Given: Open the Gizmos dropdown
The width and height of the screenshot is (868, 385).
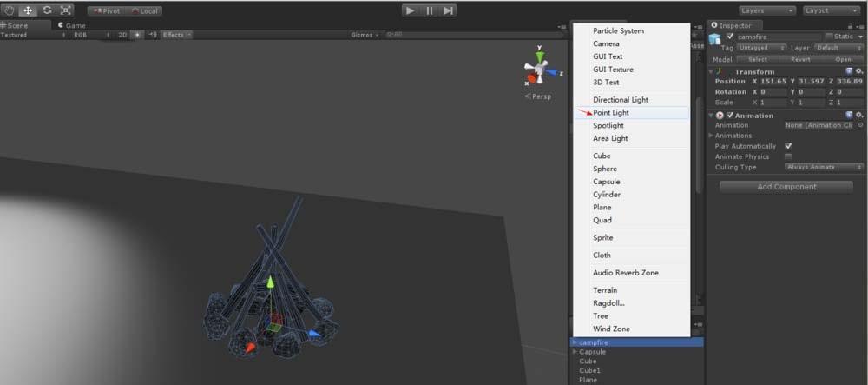Looking at the screenshot, I should (365, 35).
